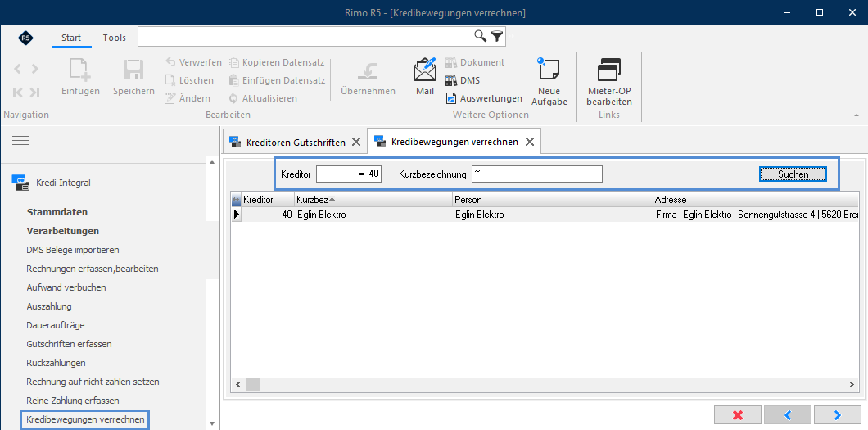Collapse the ribbon with small arrow
The height and width of the screenshot is (430, 868).
[x=857, y=115]
